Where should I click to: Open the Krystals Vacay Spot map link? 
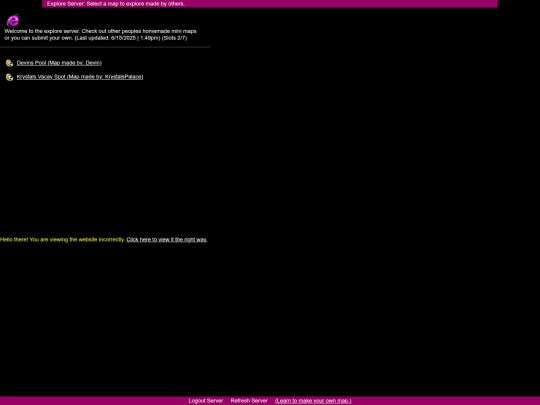(80, 77)
